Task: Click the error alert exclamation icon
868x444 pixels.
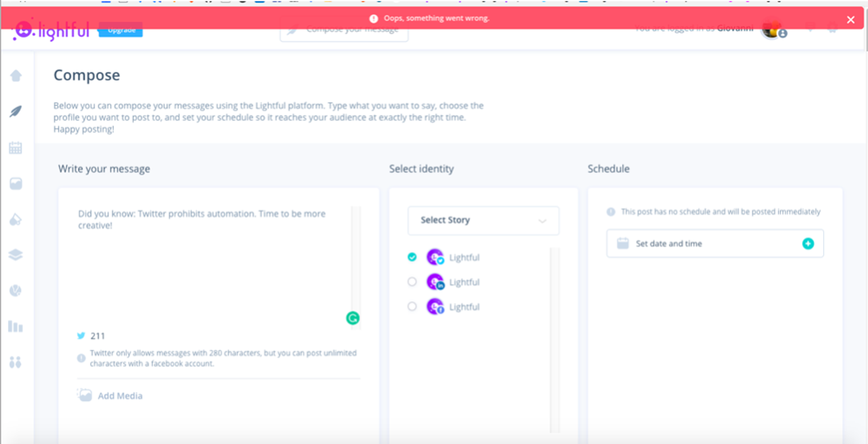Action: (x=374, y=18)
